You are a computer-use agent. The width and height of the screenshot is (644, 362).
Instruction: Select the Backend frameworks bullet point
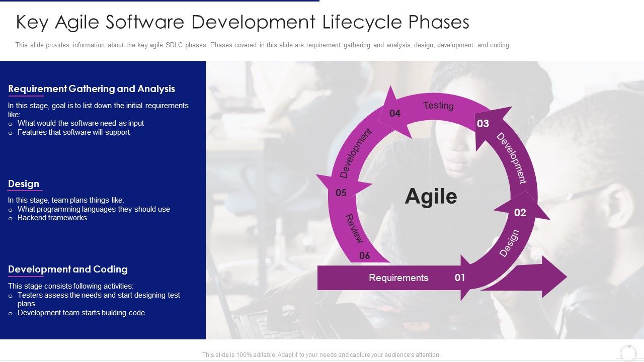coord(52,218)
